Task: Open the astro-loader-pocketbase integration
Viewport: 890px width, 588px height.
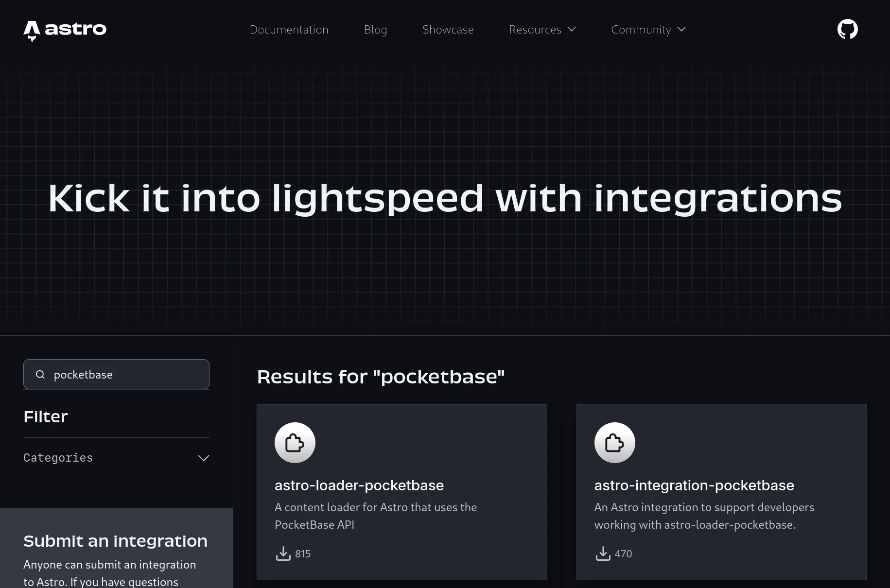Action: click(359, 485)
